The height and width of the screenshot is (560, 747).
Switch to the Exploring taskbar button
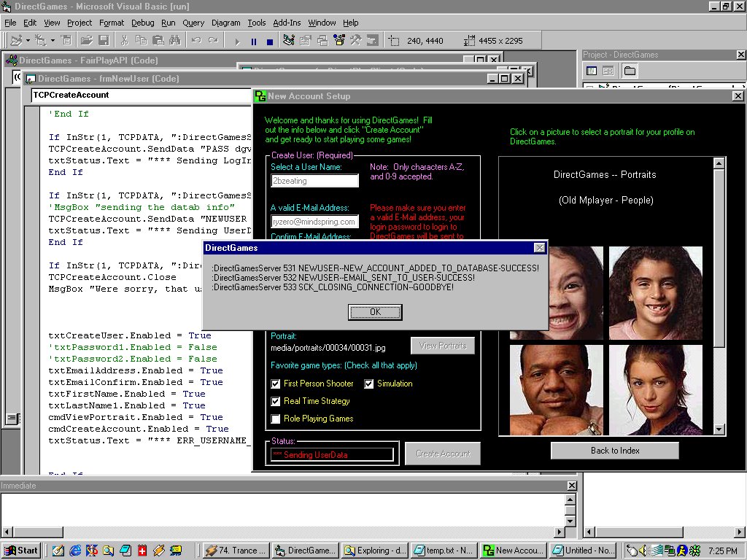click(375, 551)
